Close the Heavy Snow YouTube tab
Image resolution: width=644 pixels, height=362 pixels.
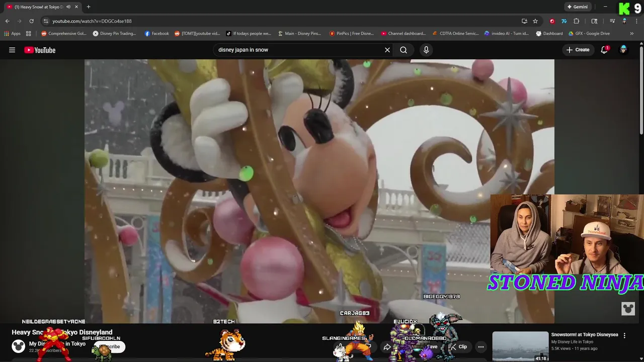[x=76, y=7]
